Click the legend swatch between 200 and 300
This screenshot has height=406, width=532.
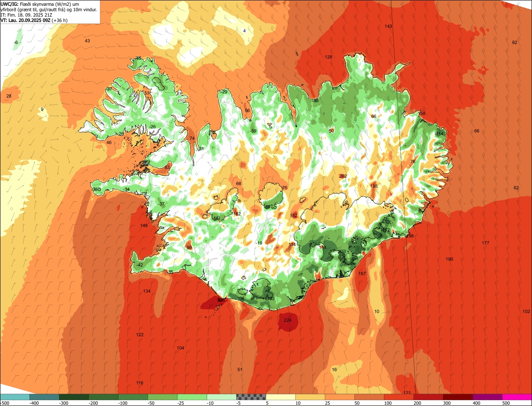tap(428, 397)
